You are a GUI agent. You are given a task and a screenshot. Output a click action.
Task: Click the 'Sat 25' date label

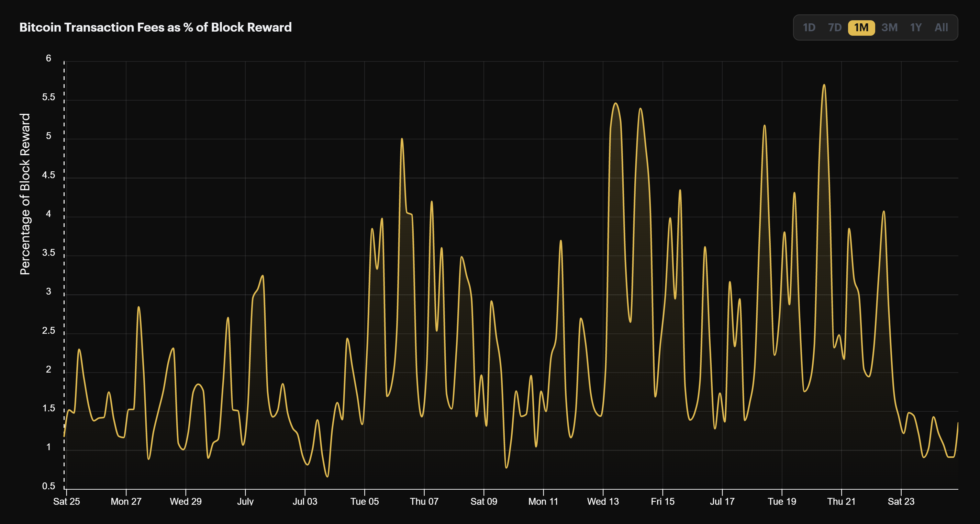click(x=67, y=501)
